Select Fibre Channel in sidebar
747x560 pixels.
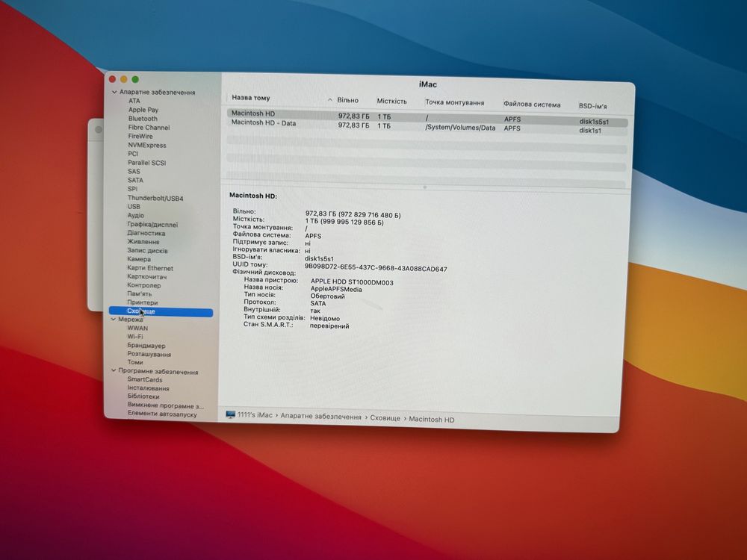pyautogui.click(x=149, y=128)
